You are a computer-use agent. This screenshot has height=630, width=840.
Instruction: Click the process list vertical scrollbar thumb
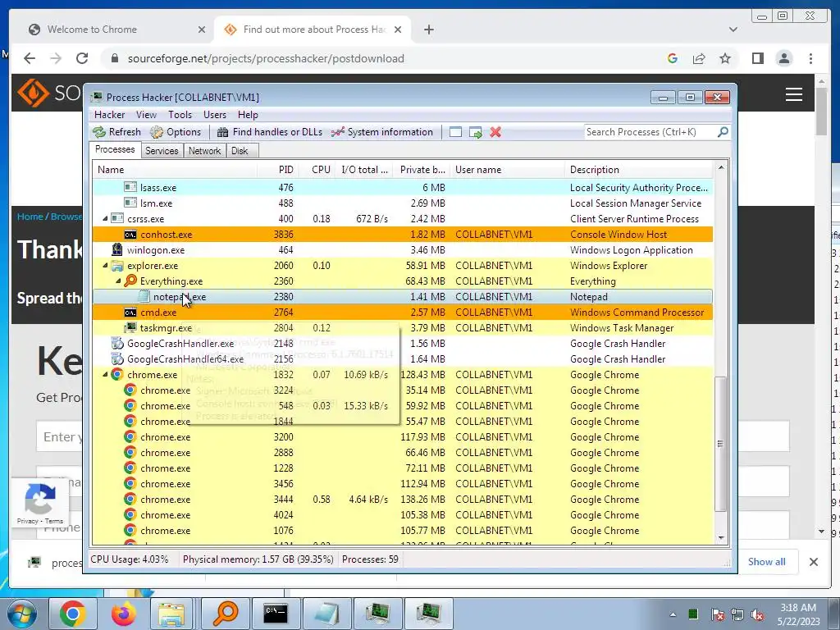coord(721,444)
